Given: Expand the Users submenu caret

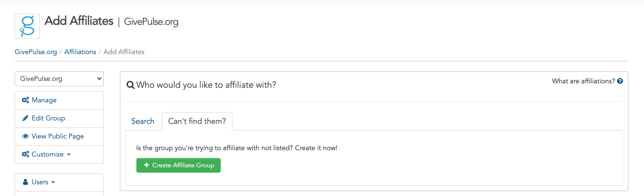Looking at the screenshot, I should click(53, 182).
